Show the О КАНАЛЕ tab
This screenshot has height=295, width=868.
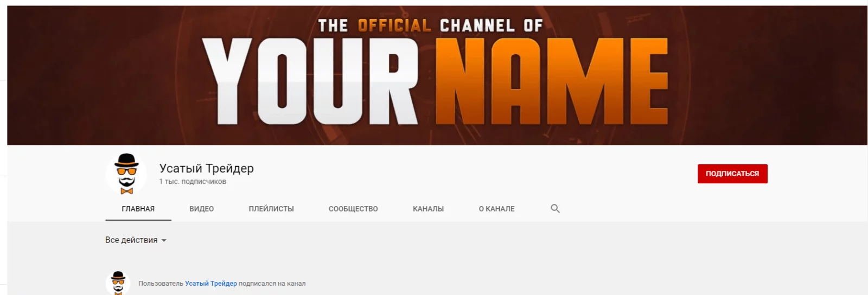(496, 209)
